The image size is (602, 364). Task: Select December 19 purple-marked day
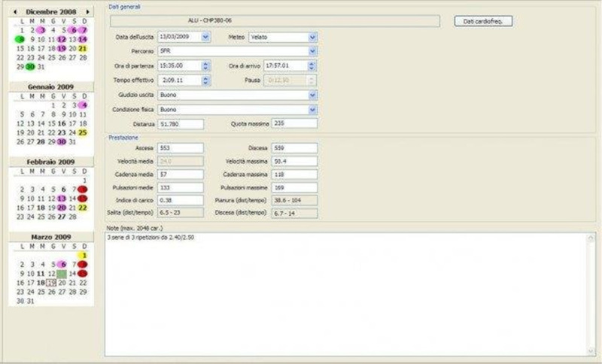tap(62, 48)
